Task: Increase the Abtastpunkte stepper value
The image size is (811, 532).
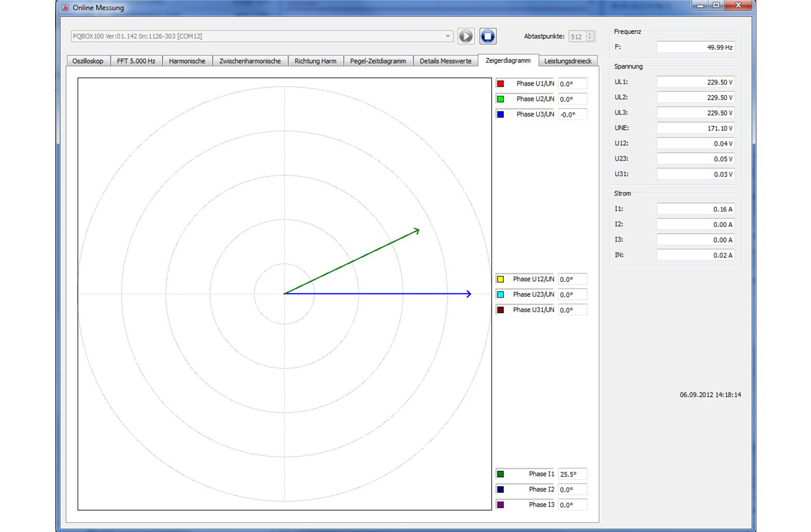Action: [590, 34]
